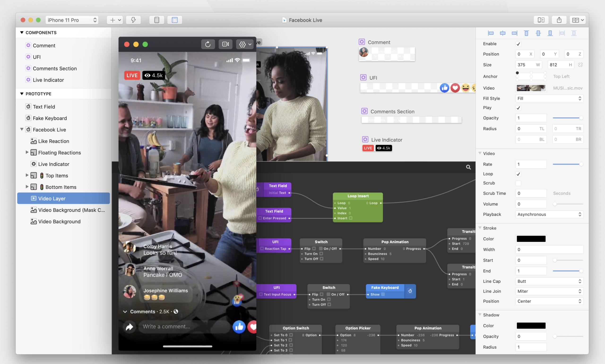Open the iPhone 11 Pro device dropdown
The width and height of the screenshot is (605, 364).
pyautogui.click(x=72, y=20)
